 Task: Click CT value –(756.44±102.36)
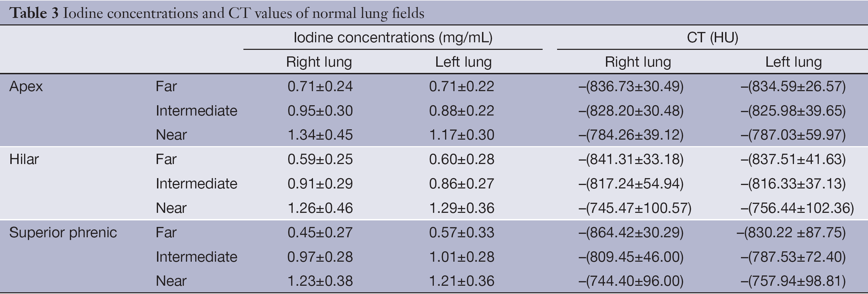coord(797,208)
